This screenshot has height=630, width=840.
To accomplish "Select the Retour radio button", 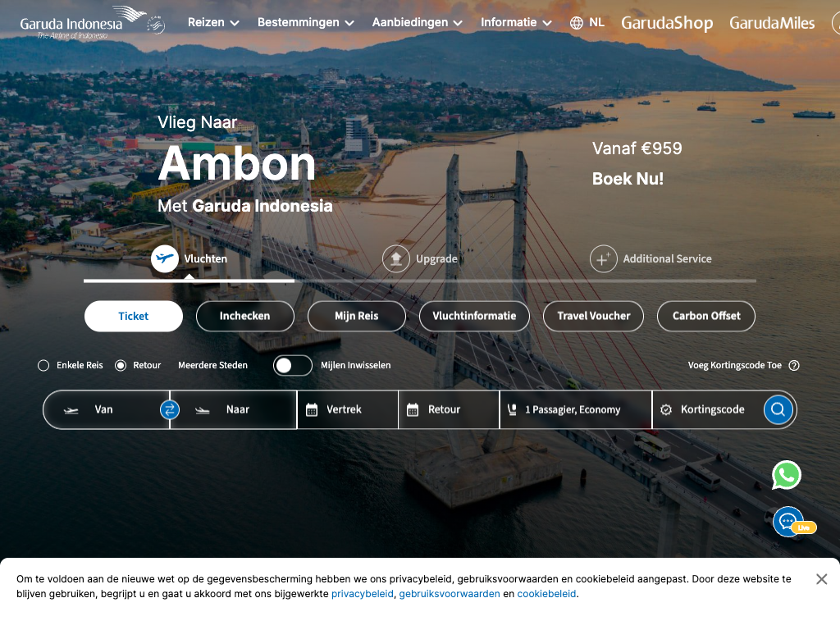I will click(x=121, y=365).
